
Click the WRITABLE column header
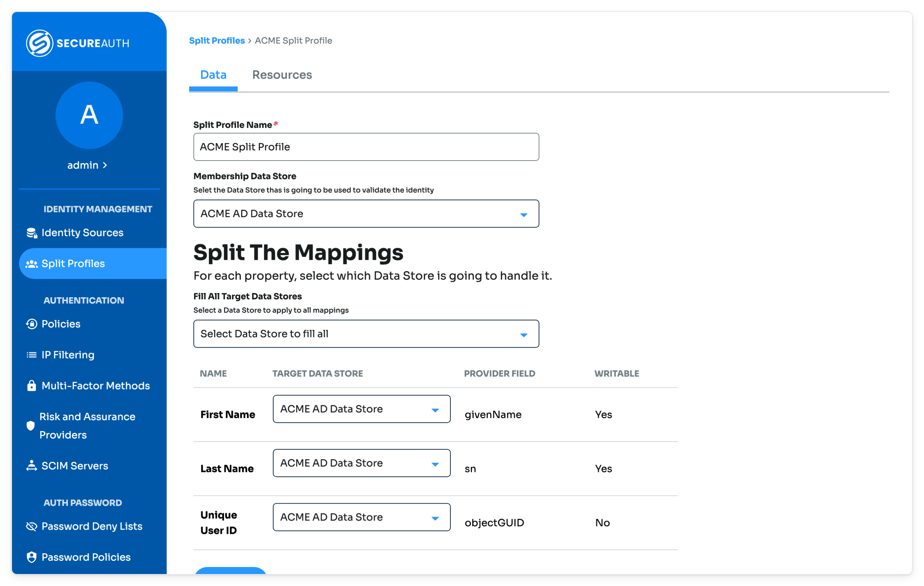[x=617, y=373]
